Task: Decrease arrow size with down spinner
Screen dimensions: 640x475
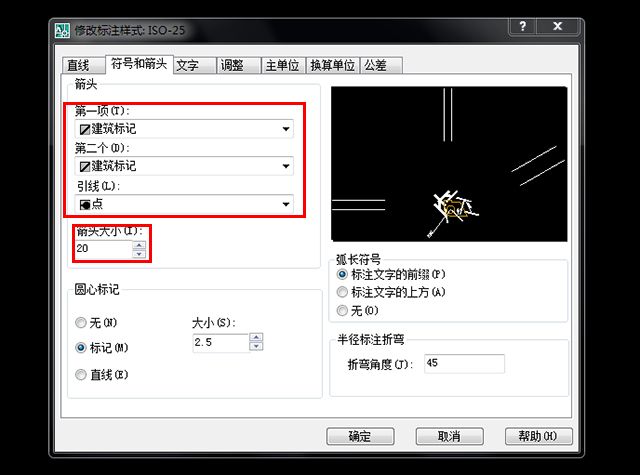Action: coord(139,254)
